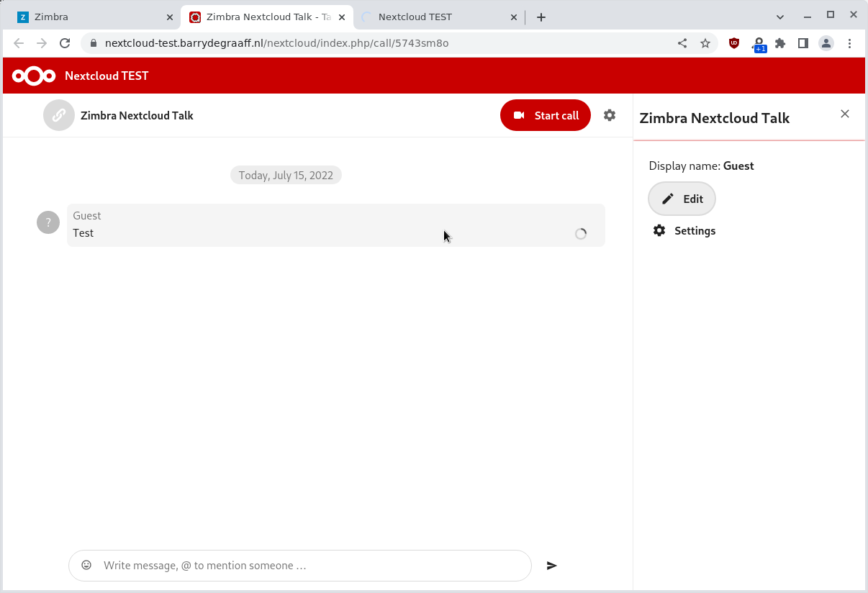This screenshot has height=593, width=868.
Task: Go forward in browser history
Action: tap(42, 43)
